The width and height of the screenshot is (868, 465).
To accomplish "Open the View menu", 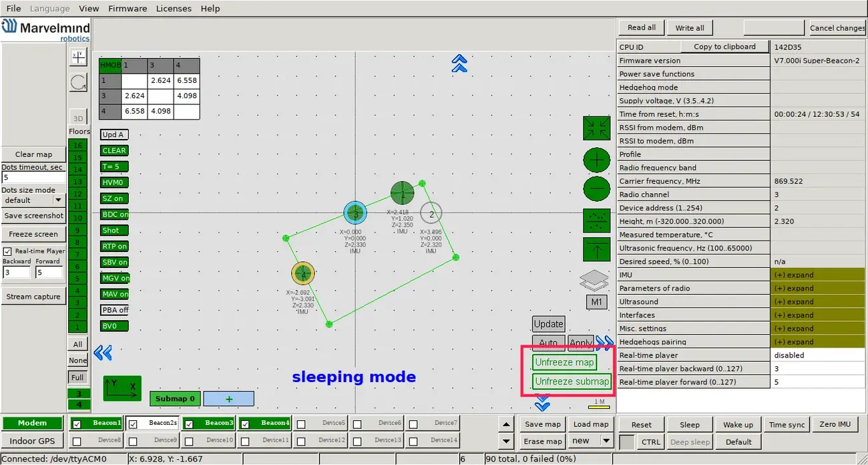I will pos(89,9).
